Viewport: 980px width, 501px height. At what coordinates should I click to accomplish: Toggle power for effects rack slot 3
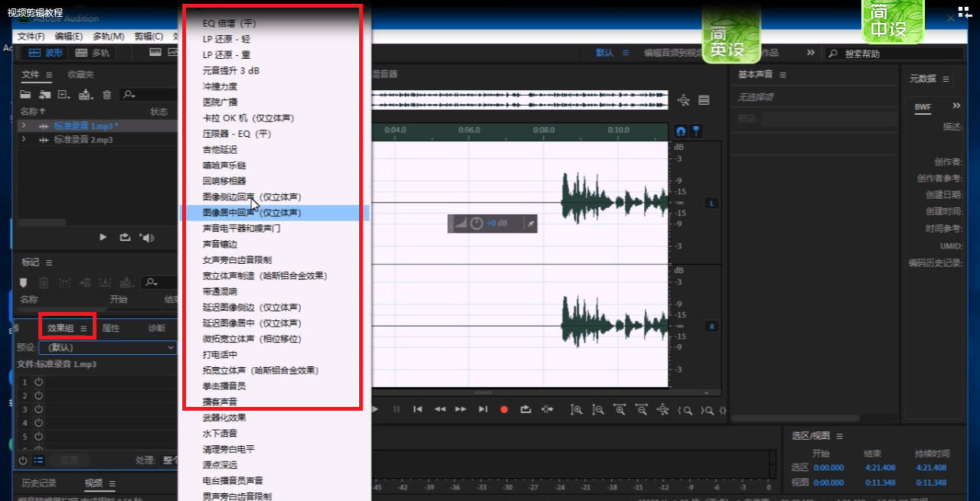(38, 409)
